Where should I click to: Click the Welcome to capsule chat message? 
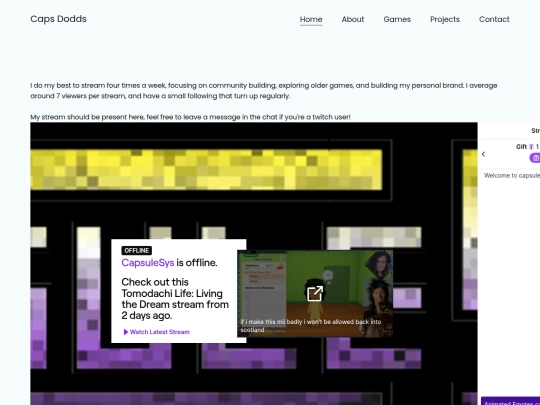click(512, 176)
